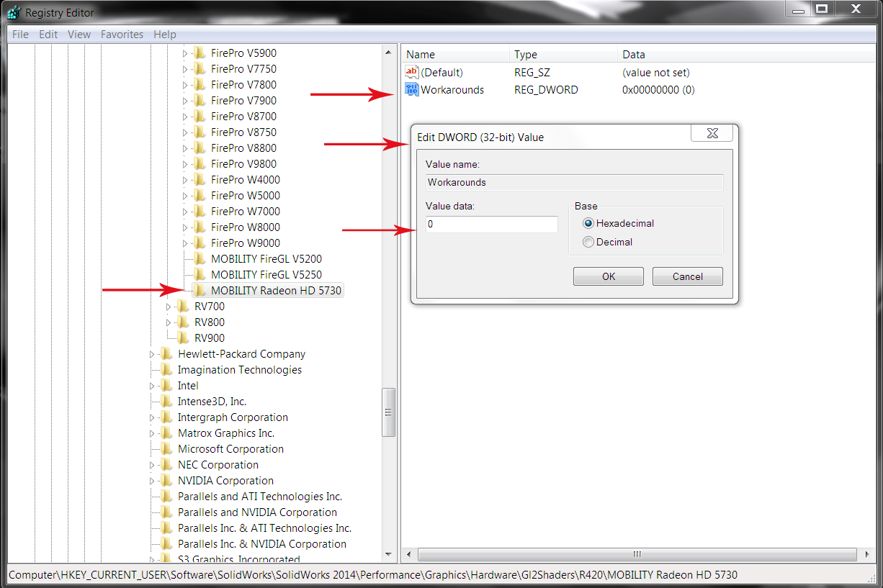Select the NVIDIA Corporation folder icon
883x588 pixels.
pos(167,481)
